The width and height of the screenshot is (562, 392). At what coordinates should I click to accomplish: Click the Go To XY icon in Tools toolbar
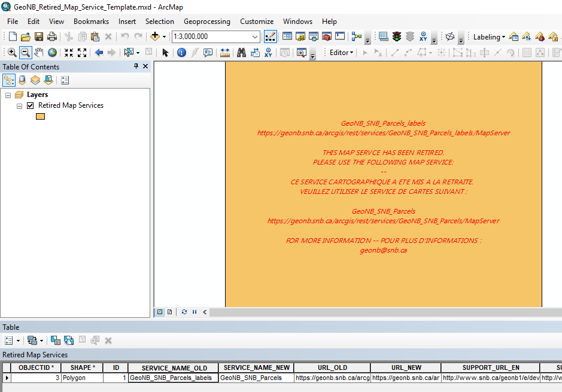click(268, 53)
